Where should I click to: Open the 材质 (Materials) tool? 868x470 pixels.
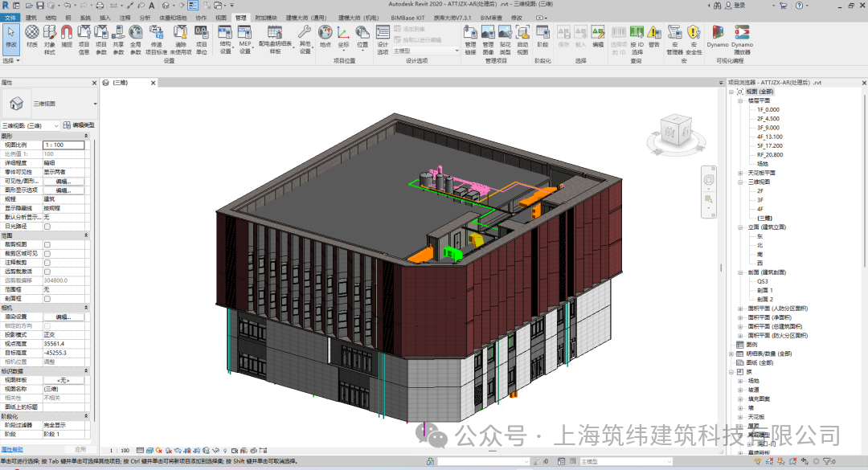tap(32, 37)
